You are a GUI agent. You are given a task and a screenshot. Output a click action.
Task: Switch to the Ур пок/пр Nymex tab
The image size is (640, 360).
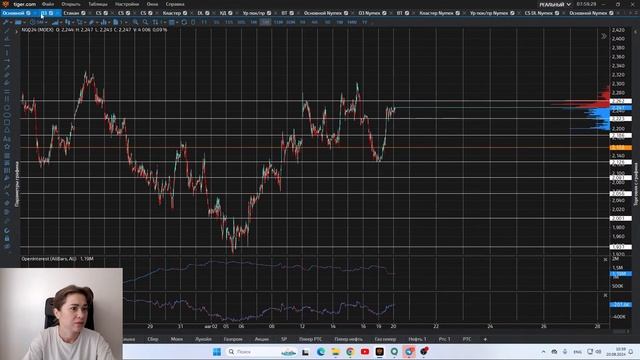pyautogui.click(x=489, y=13)
